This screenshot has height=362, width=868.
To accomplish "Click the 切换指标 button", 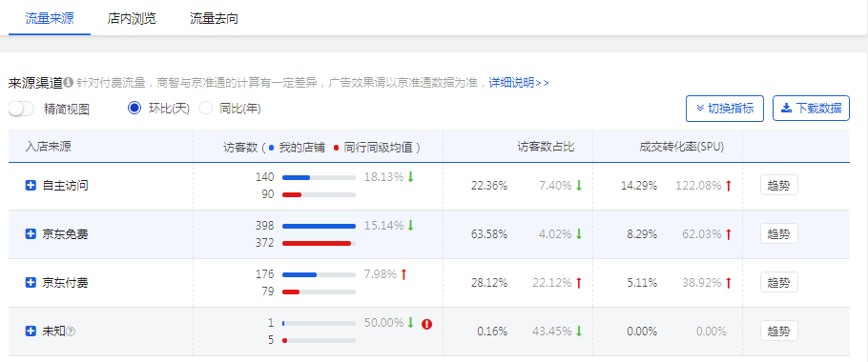I will [x=725, y=108].
